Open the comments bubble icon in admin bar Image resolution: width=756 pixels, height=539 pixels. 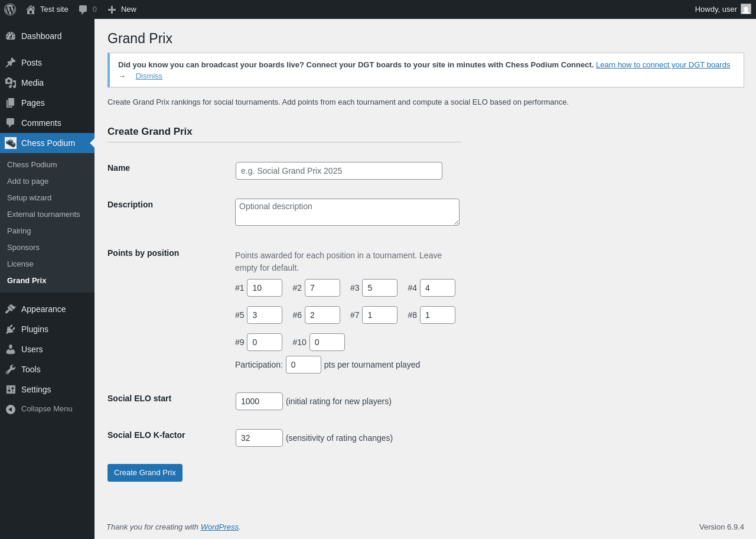click(83, 9)
